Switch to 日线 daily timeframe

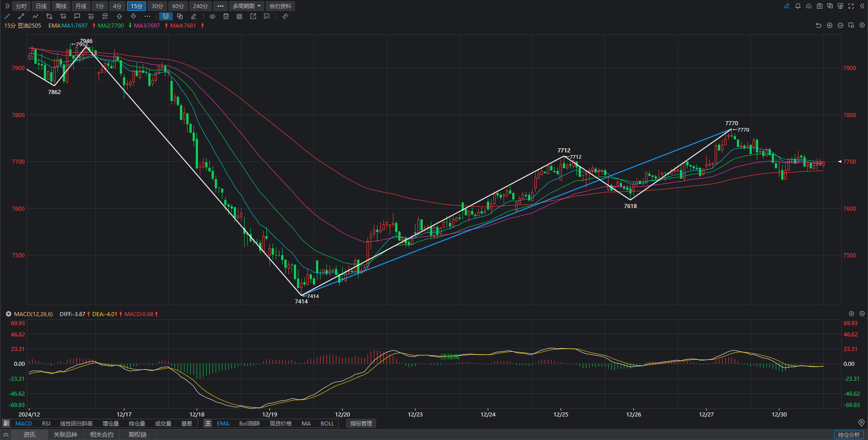pos(41,6)
